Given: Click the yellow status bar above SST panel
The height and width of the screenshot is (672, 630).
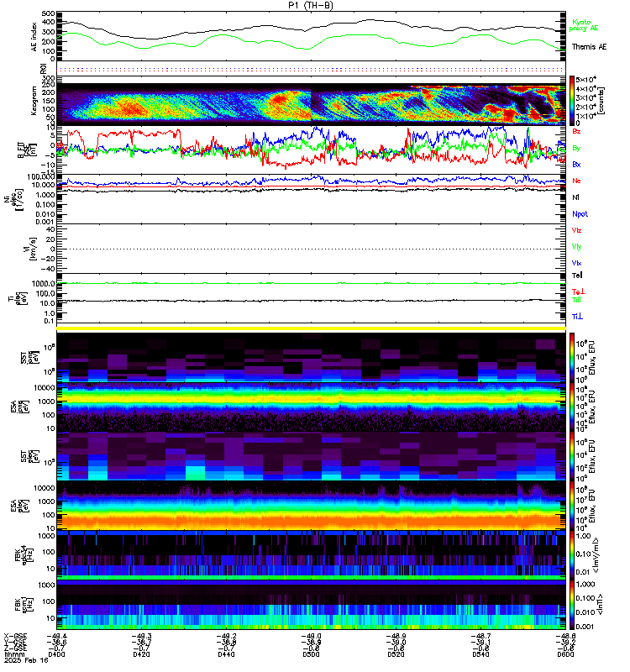Looking at the screenshot, I should pos(311,328).
